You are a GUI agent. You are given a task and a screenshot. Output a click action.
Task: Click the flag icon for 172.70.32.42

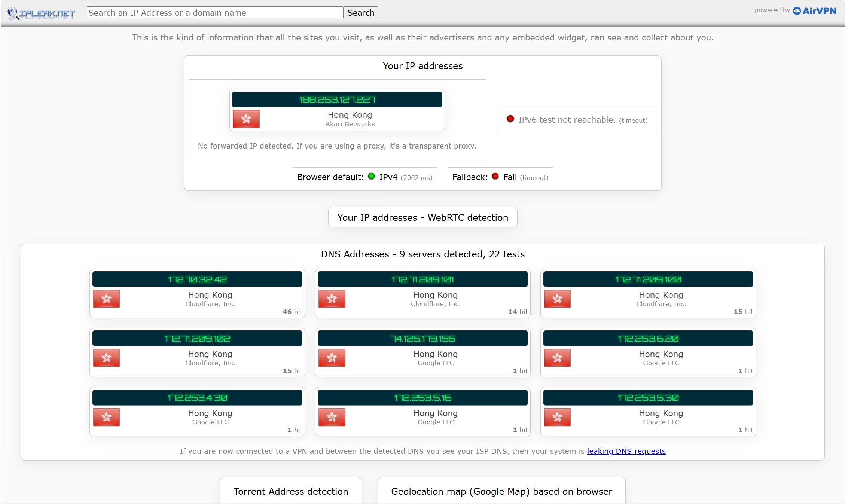(x=106, y=299)
